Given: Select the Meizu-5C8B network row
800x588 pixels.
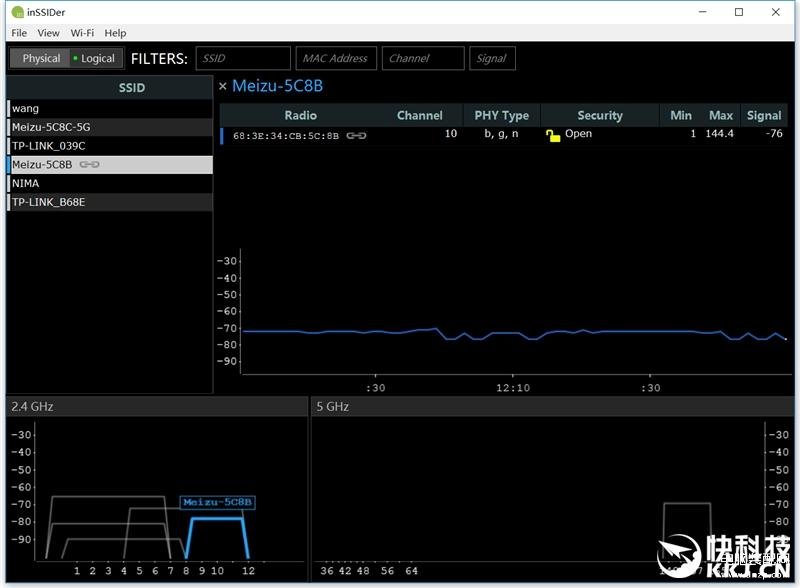Looking at the screenshot, I should [x=110, y=164].
